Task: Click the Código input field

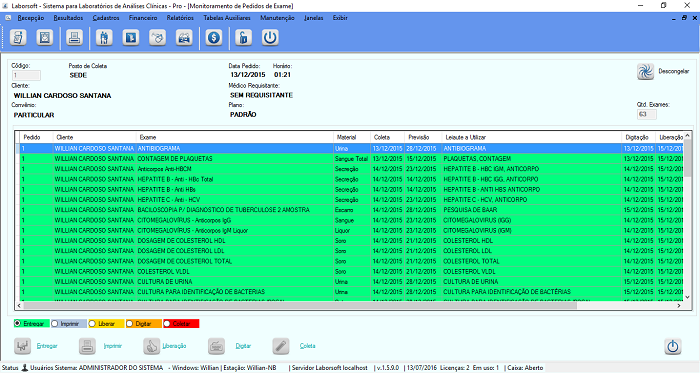Action: [26, 75]
